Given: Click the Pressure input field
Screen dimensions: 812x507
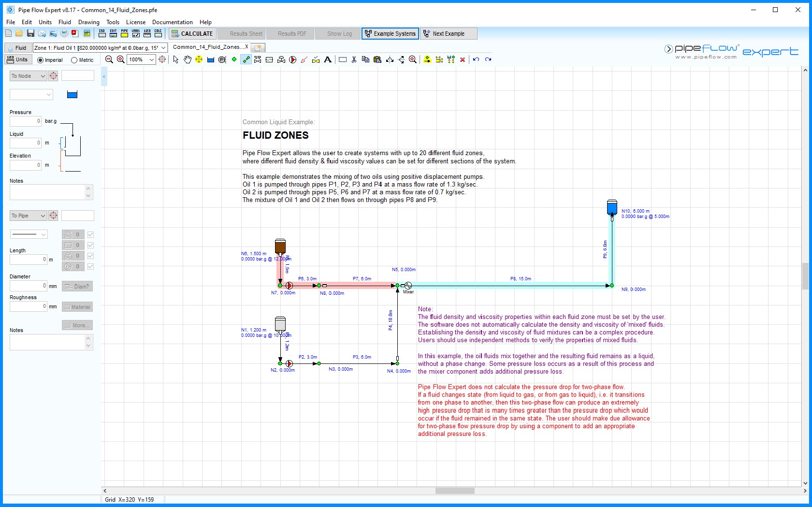Looking at the screenshot, I should [x=26, y=121].
